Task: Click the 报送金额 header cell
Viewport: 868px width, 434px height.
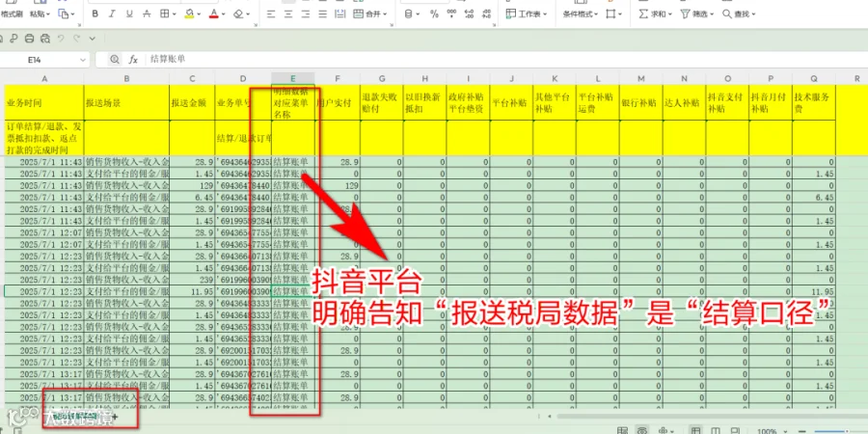Action: click(x=192, y=102)
